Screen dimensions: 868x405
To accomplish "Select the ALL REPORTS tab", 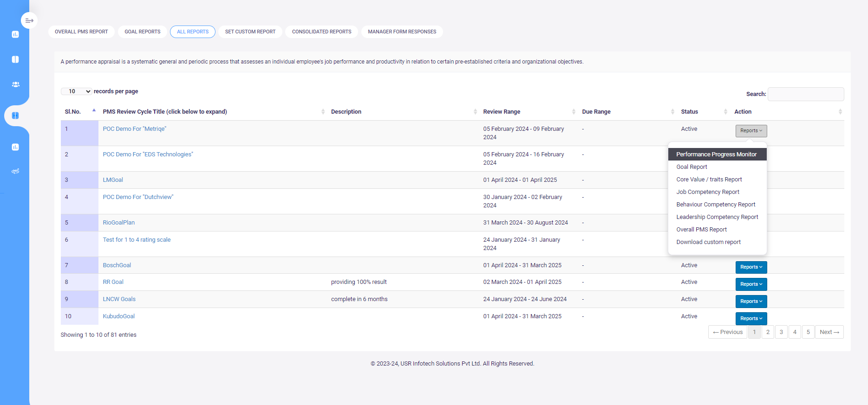I will click(193, 32).
